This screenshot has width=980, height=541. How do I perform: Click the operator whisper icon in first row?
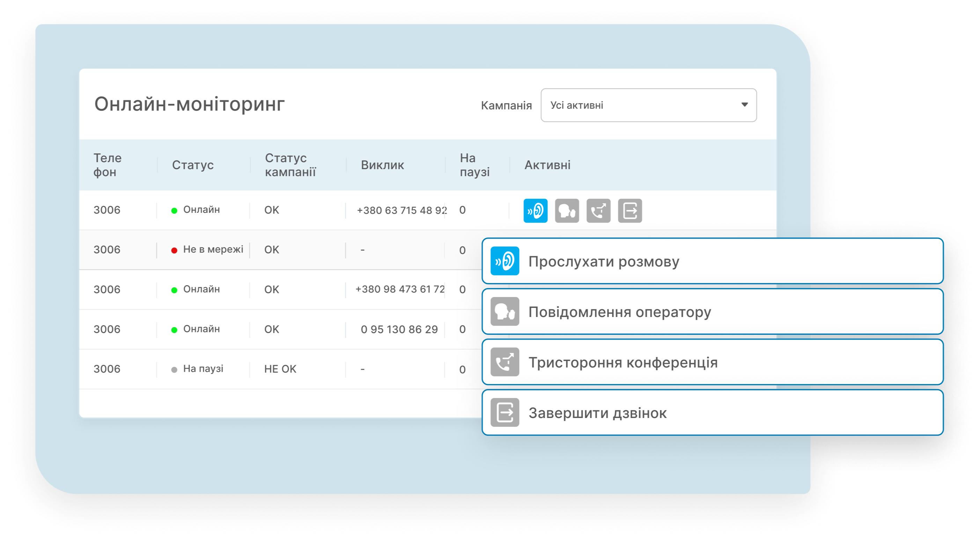567,210
